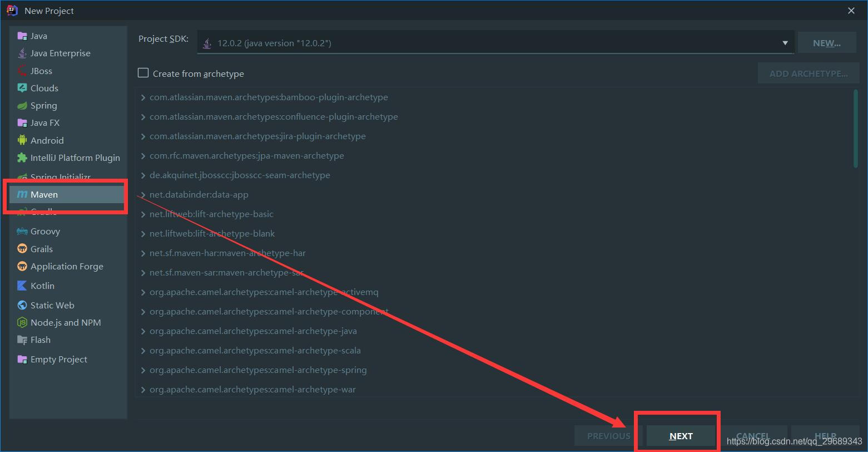Expand camel-archetype-spring chevron
868x452 pixels.
[x=143, y=370]
